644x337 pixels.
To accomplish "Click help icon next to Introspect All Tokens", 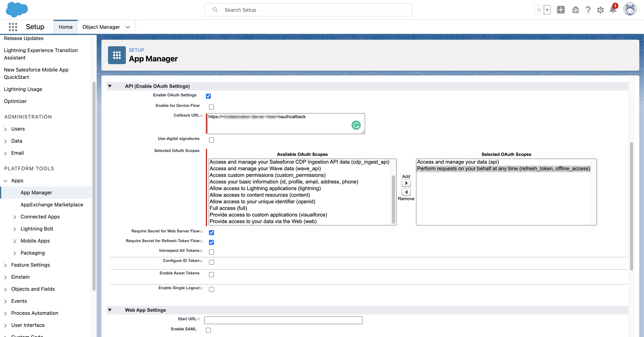I will [202, 251].
